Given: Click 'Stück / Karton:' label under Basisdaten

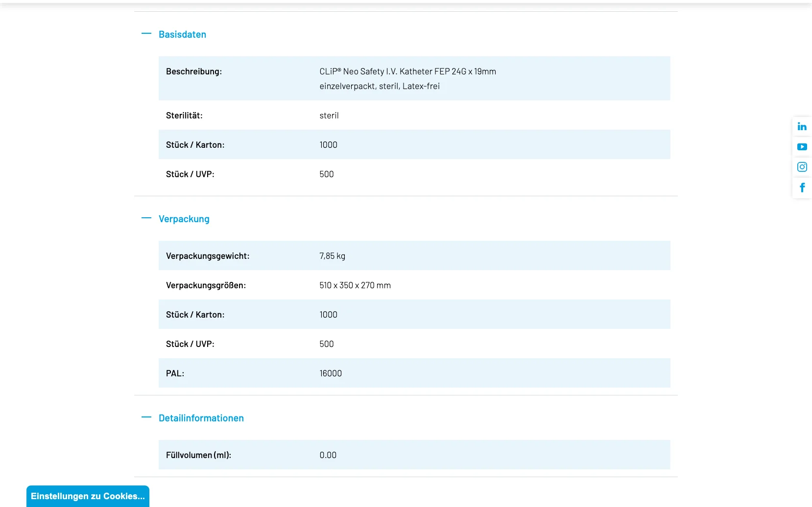Looking at the screenshot, I should point(195,145).
